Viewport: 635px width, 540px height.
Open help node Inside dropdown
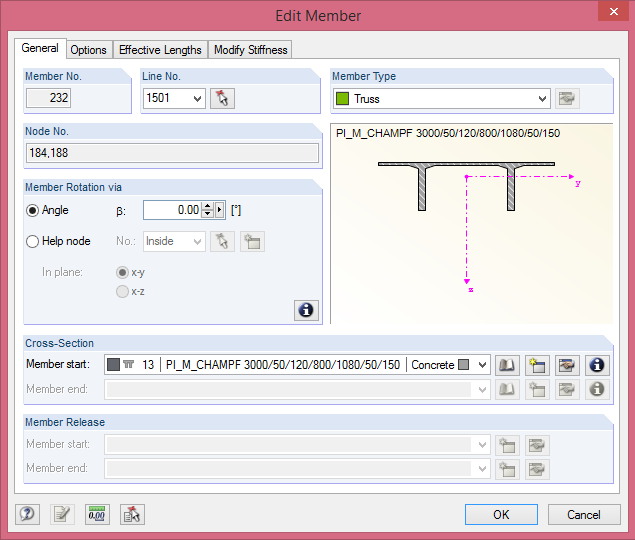197,242
